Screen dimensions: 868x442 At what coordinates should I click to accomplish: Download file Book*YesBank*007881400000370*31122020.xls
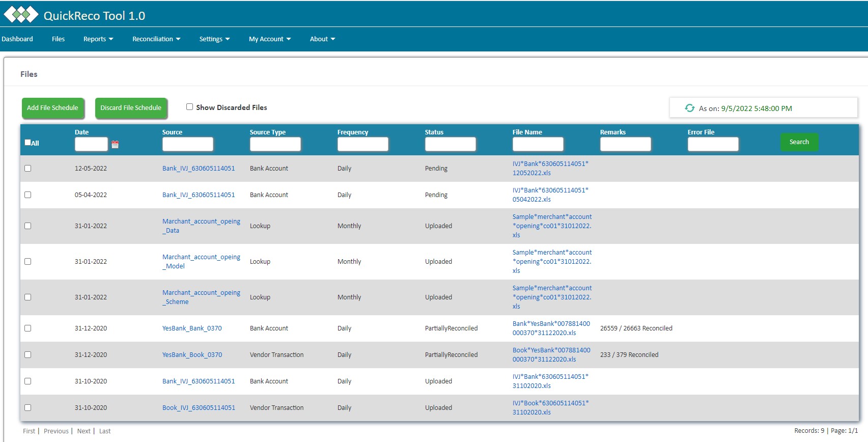tap(551, 355)
